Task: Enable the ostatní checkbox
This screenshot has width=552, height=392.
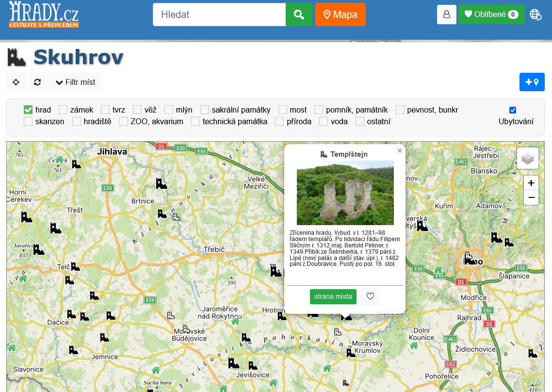Action: [x=360, y=121]
